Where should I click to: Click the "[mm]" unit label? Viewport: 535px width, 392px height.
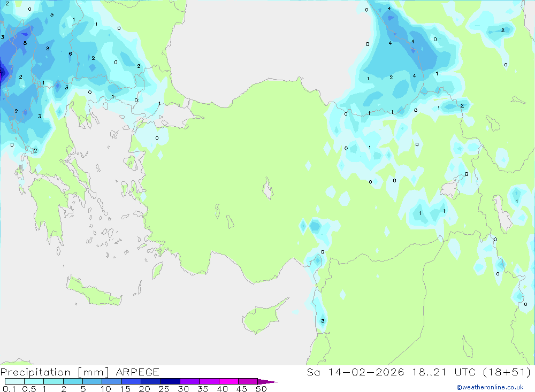click(x=93, y=372)
